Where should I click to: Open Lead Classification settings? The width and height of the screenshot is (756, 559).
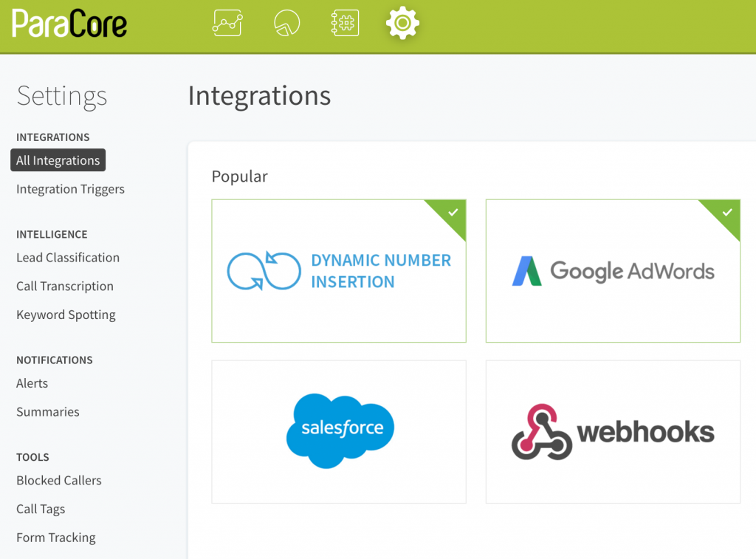click(x=68, y=258)
